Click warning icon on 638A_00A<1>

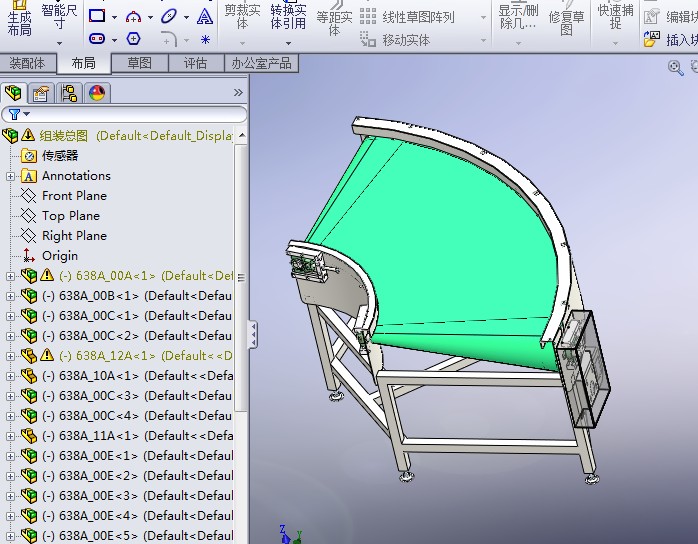[47, 275]
